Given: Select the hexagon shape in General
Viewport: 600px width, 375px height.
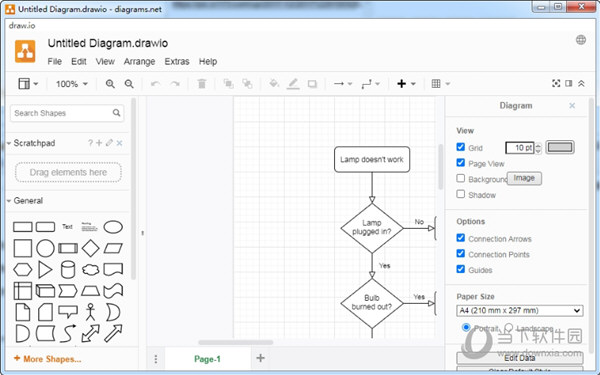Looking at the screenshot, I should pyautogui.click(x=23, y=270).
